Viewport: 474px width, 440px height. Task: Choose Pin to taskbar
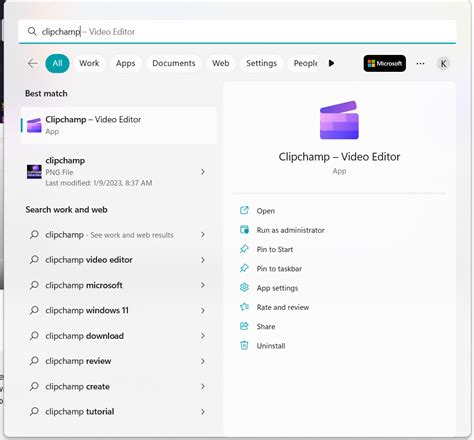tap(279, 269)
